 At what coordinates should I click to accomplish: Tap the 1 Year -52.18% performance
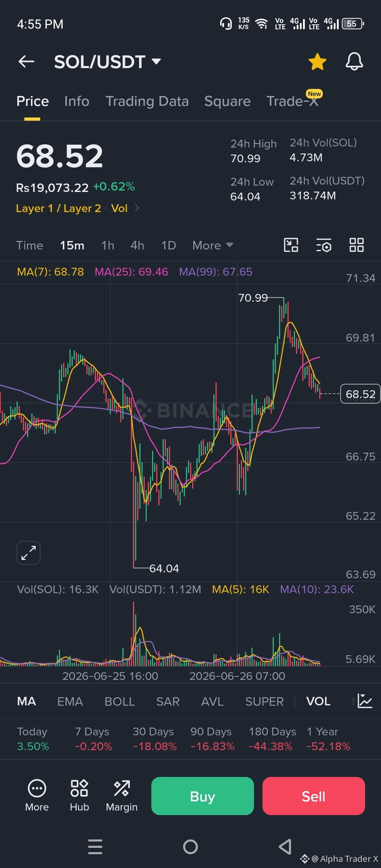(328, 739)
